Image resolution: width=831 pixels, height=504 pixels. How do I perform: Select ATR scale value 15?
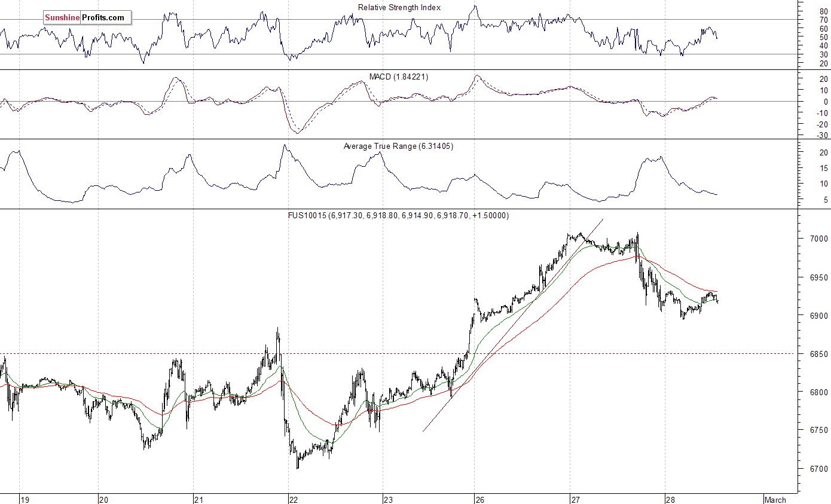(x=823, y=169)
